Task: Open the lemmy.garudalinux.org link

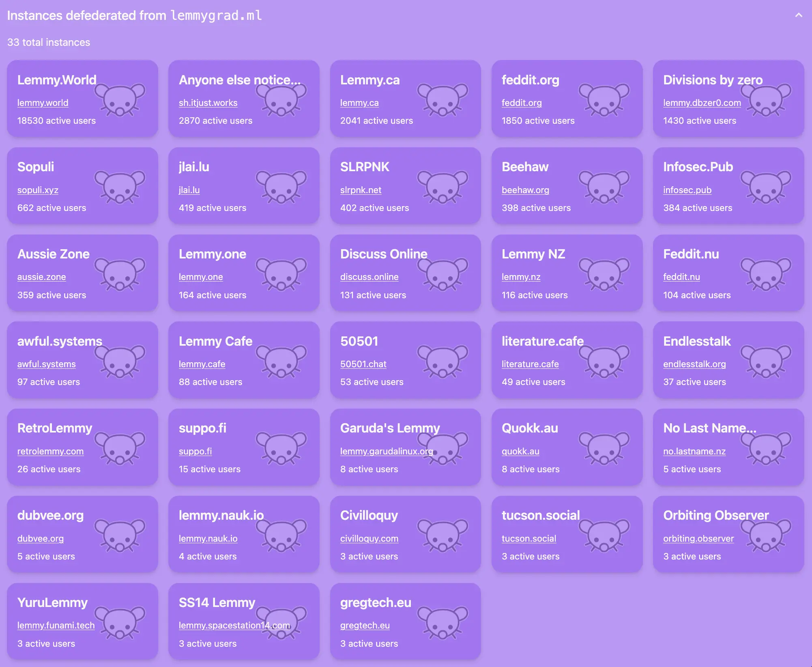Action: 387,451
